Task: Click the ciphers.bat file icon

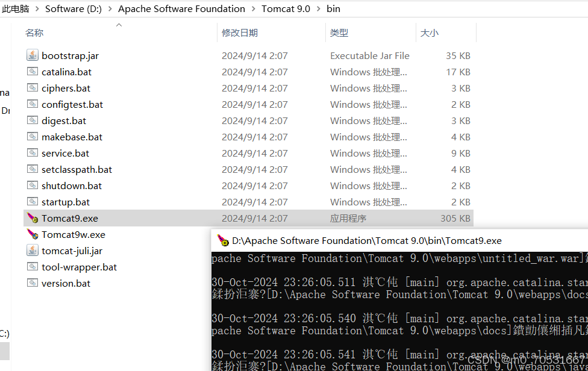Action: click(x=33, y=88)
